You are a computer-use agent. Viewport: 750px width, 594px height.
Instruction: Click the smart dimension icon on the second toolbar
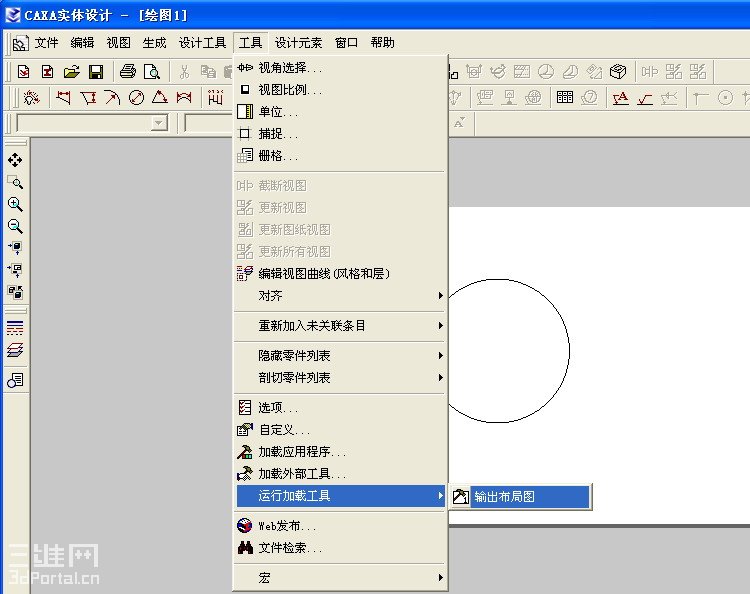pyautogui.click(x=32, y=98)
